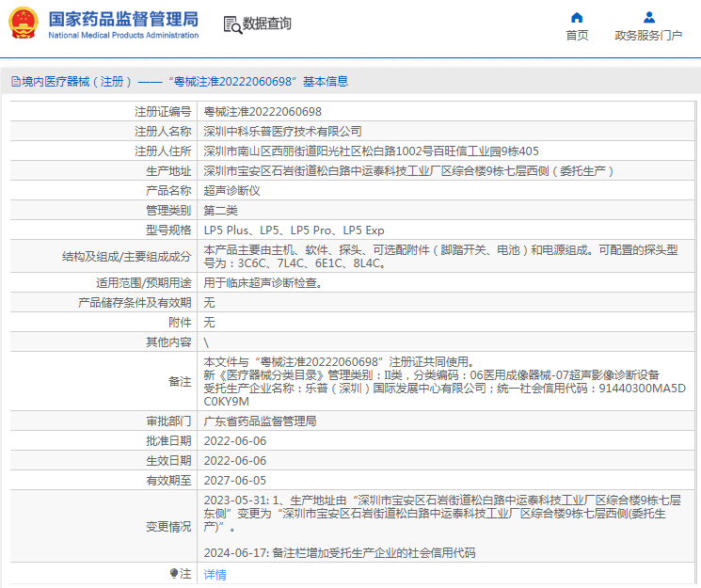Select 深圳中科乐普医疗技术有限公司 cell
This screenshot has width=701, height=588.
(x=282, y=131)
